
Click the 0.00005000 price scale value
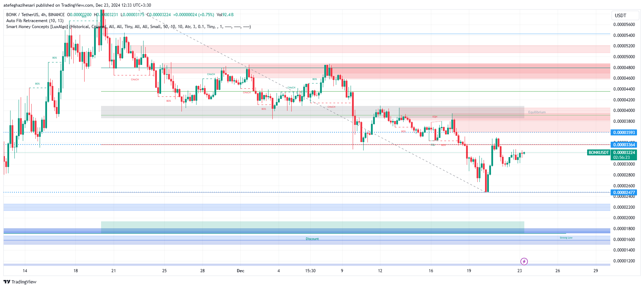click(x=624, y=57)
